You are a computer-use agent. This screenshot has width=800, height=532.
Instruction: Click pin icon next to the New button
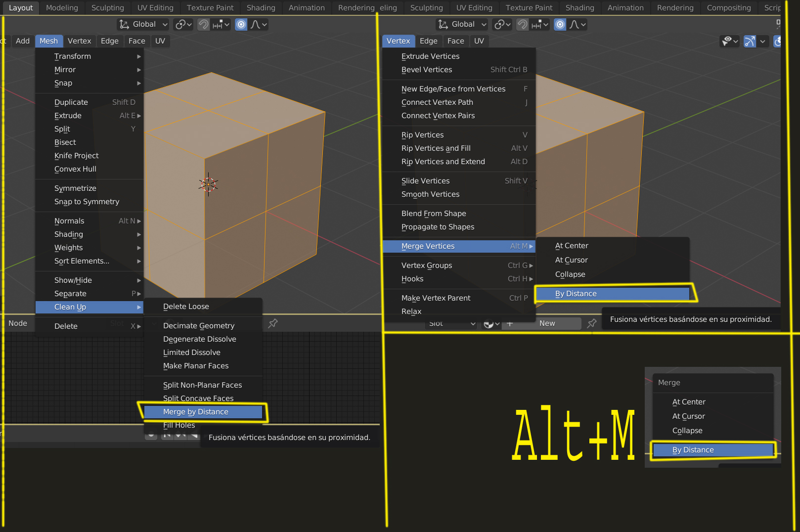591,323
